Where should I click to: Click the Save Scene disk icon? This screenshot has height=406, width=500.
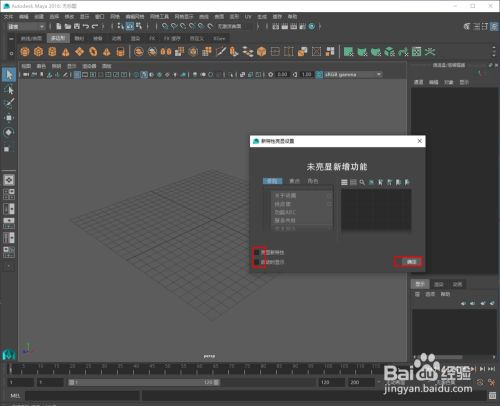click(77, 26)
